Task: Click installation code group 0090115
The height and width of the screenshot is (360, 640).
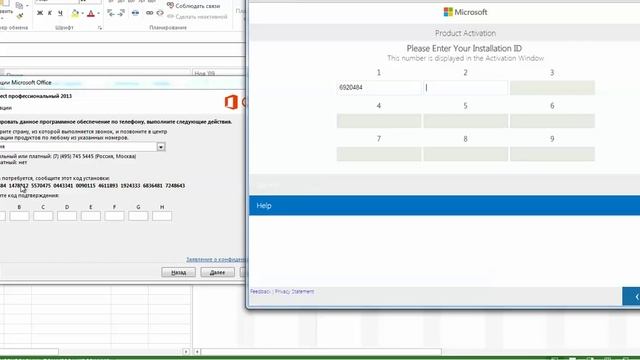Action: pyautogui.click(x=86, y=186)
